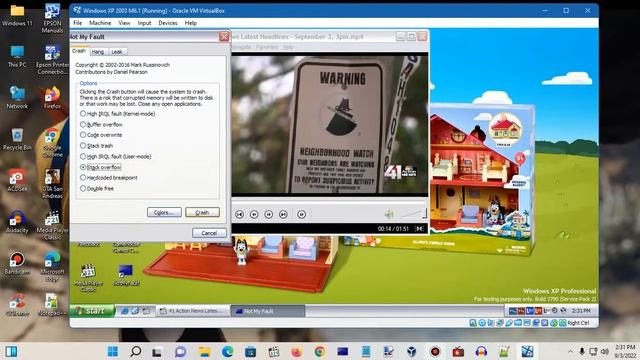The height and width of the screenshot is (360, 640).
Task: Open Windows taskbar Search
Action: [x=136, y=351]
